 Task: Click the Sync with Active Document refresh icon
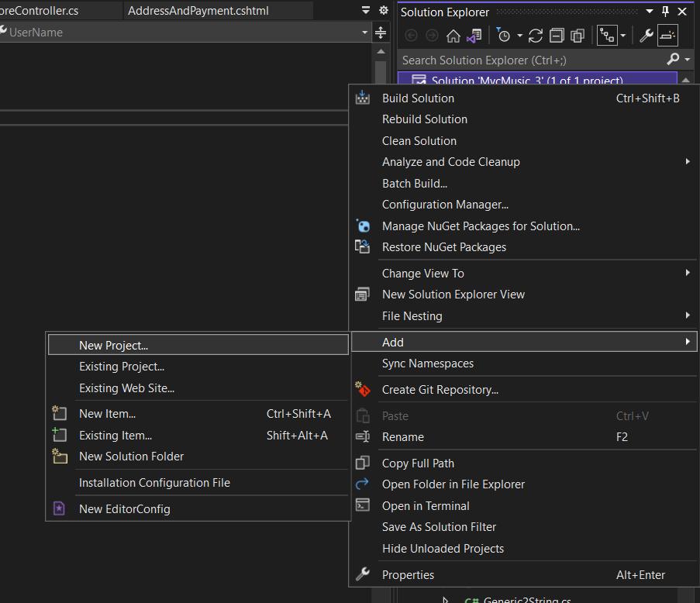[536, 36]
